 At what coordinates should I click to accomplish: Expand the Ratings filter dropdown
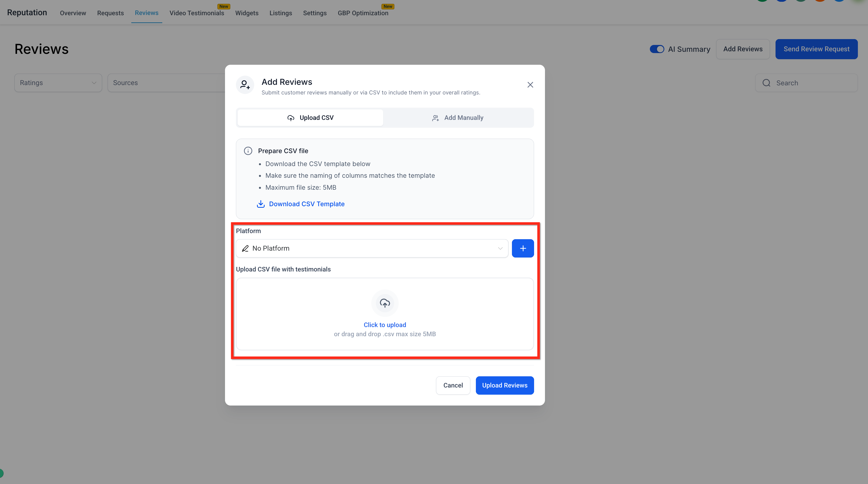[x=58, y=83]
